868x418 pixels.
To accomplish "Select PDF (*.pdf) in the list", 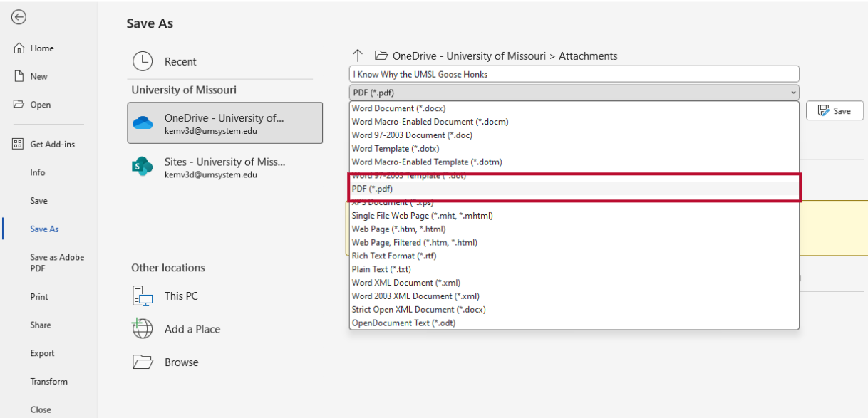I will [x=574, y=189].
